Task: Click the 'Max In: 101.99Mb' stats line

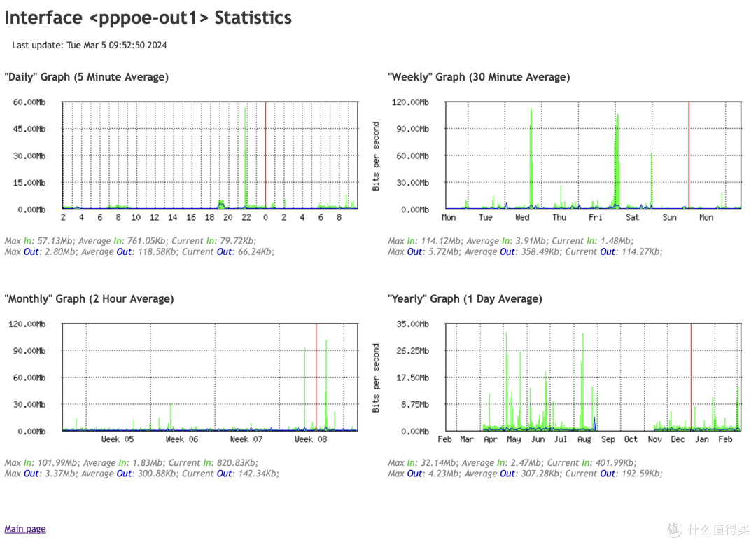Action: click(131, 462)
